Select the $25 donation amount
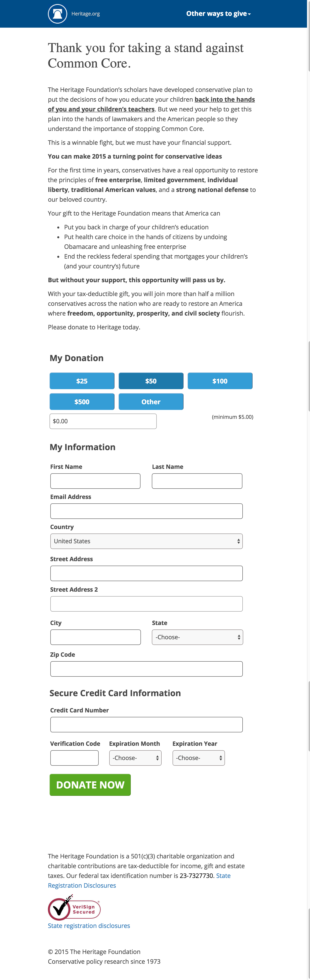The height and width of the screenshot is (980, 310). [82, 381]
